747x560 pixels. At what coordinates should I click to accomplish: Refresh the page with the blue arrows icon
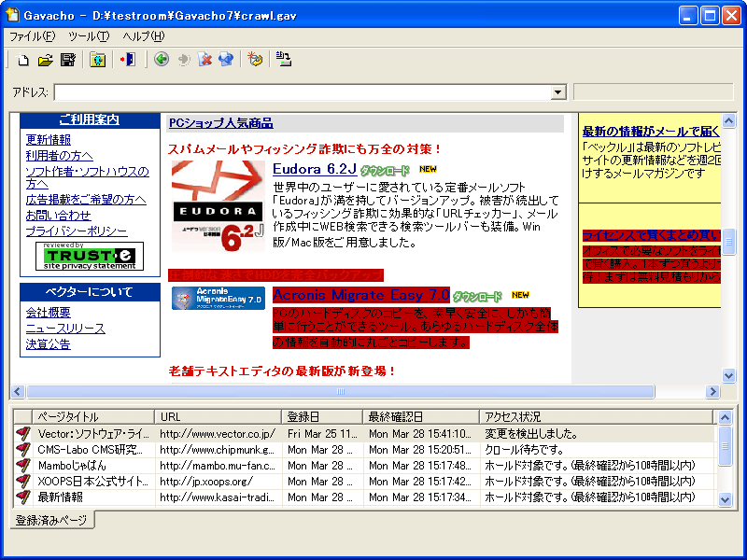[x=226, y=60]
